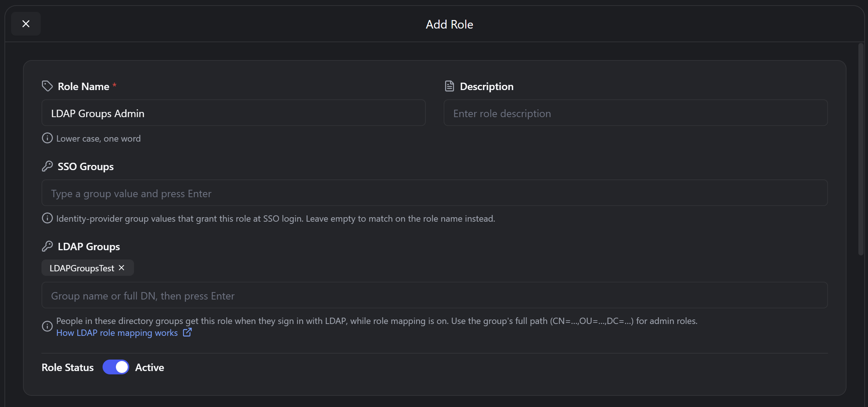Remove the LDAPGroupsTest group chip
The width and height of the screenshot is (868, 407).
click(x=121, y=268)
